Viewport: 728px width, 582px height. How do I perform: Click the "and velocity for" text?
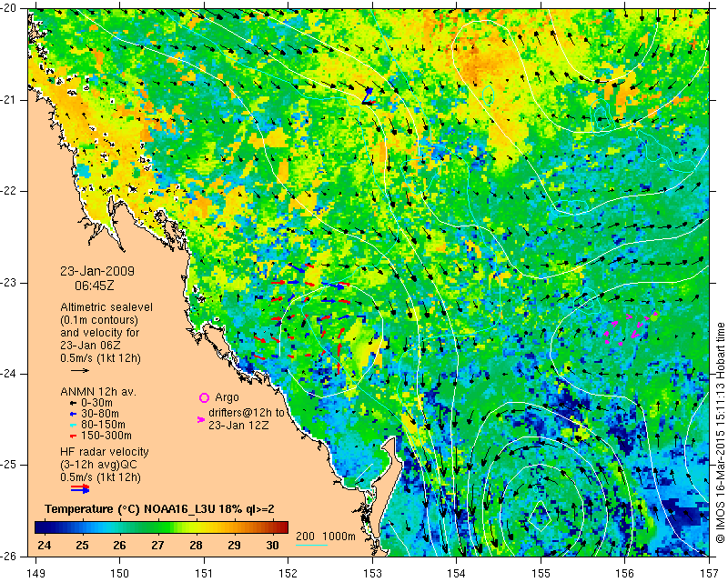pos(99,332)
